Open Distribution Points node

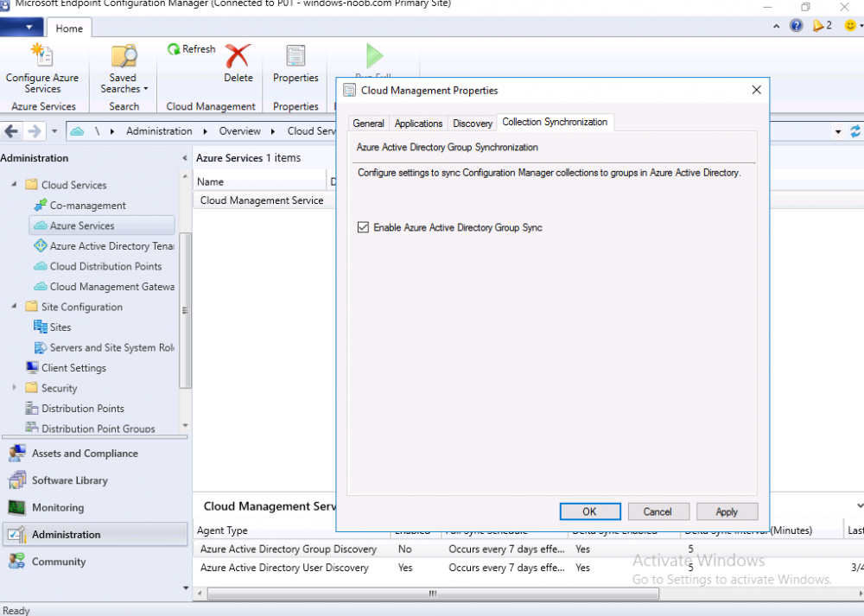(x=74, y=409)
